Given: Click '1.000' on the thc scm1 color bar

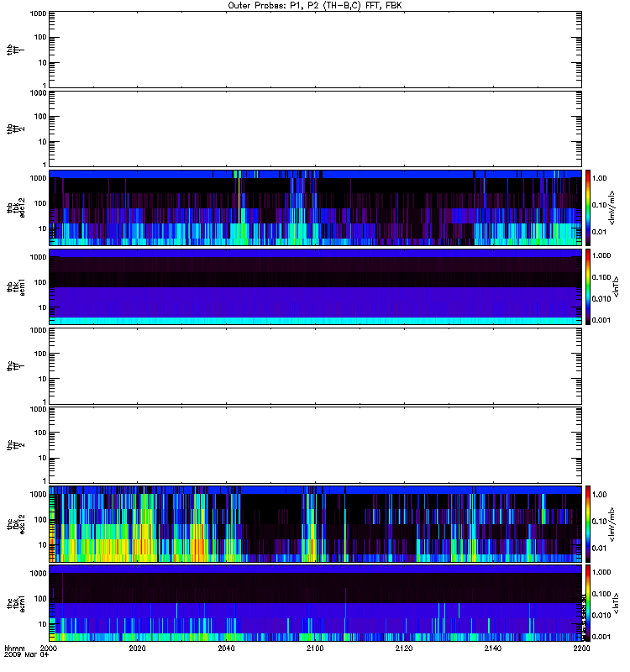Looking at the screenshot, I should point(601,573).
